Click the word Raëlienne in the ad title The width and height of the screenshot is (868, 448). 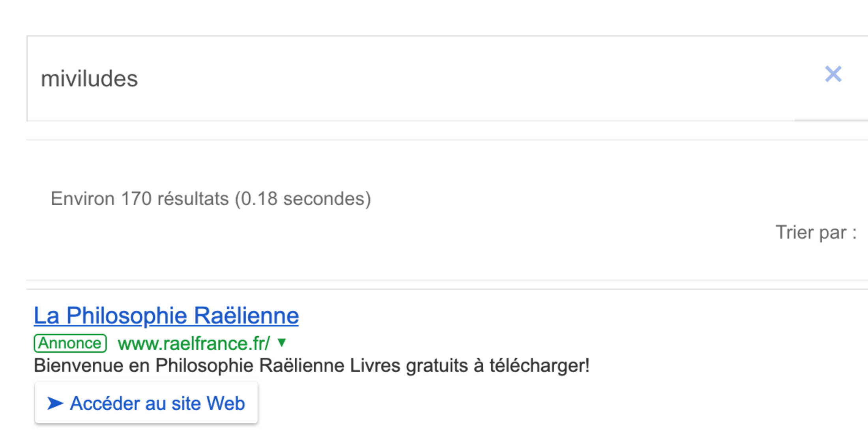246,315
